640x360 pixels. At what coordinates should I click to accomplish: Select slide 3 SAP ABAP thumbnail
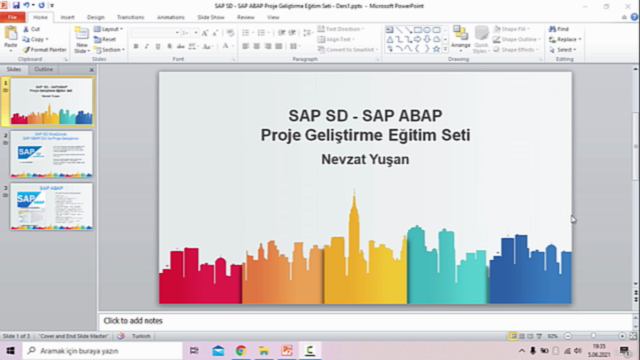click(x=51, y=207)
